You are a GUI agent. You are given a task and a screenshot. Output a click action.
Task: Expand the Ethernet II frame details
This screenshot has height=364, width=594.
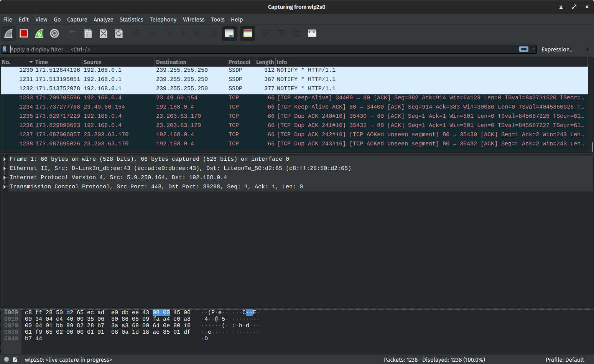point(4,168)
